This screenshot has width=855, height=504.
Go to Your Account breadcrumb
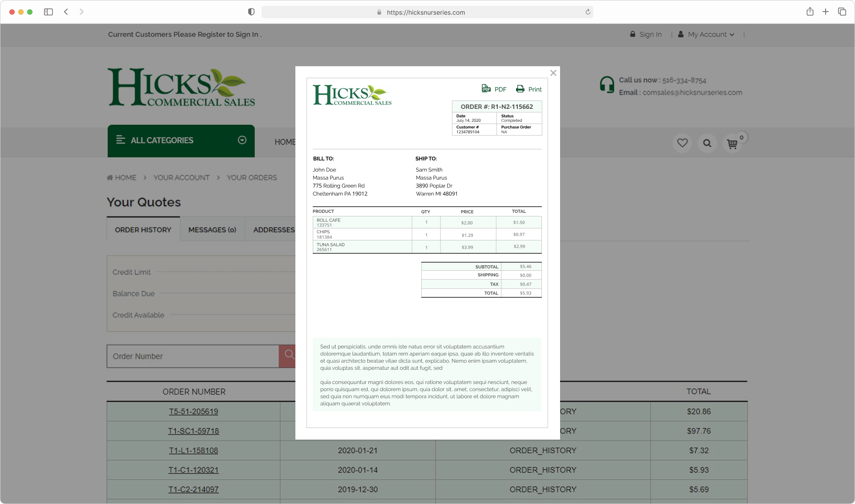181,177
